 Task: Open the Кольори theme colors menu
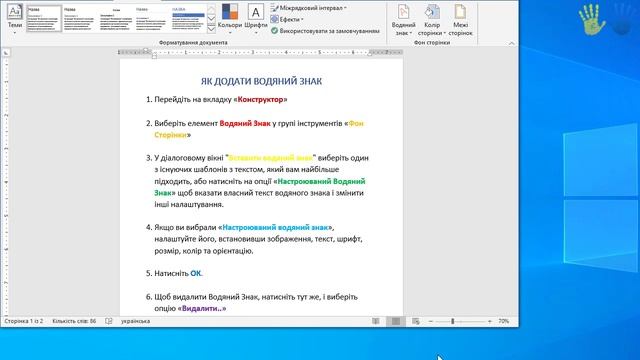point(230,19)
